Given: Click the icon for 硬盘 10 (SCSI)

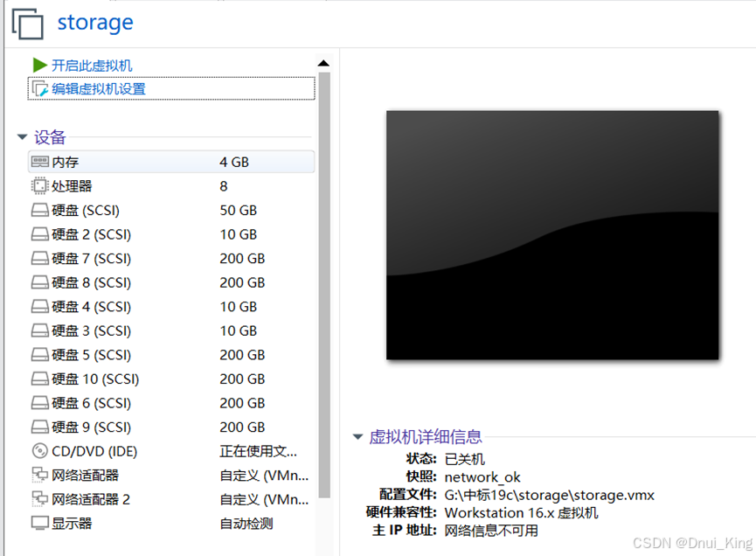Looking at the screenshot, I should 39,379.
